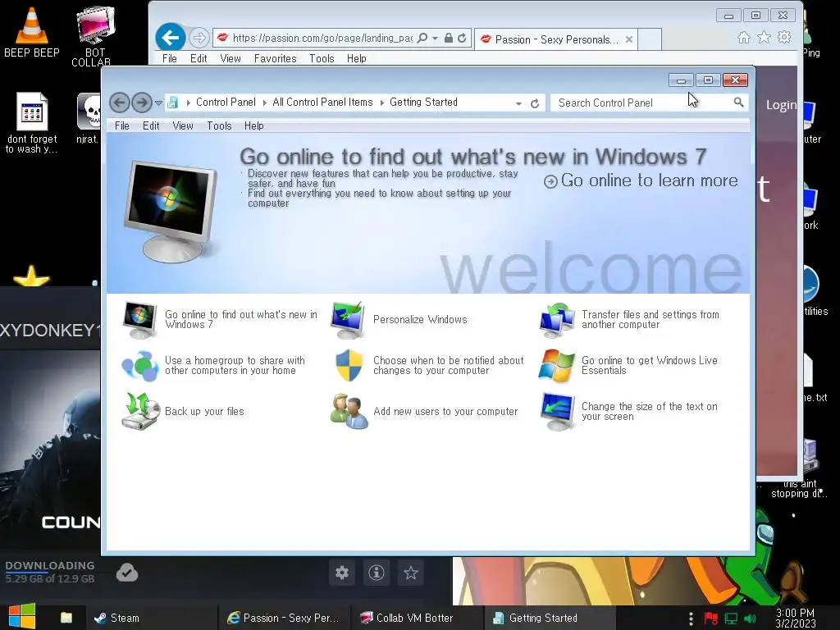Click the Steam favorite star button

(x=411, y=573)
